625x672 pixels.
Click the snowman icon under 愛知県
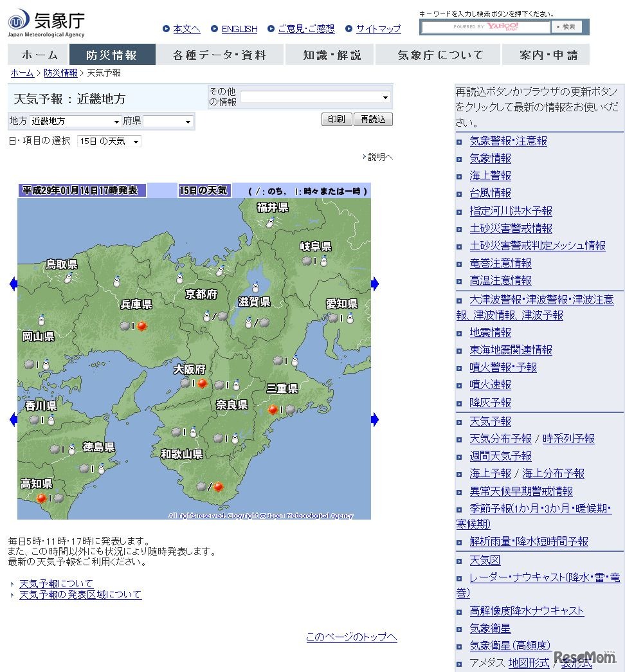(350, 318)
